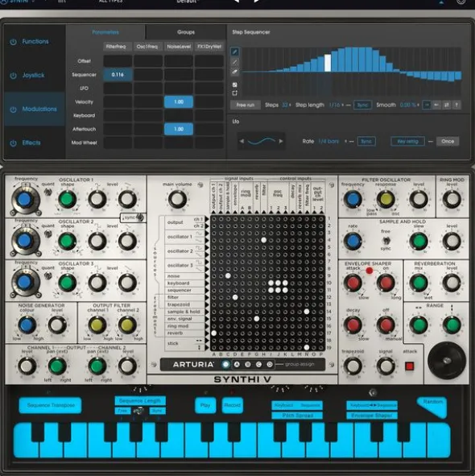
Task: Open the Steps 32 value dropdown
Action: coord(286,105)
